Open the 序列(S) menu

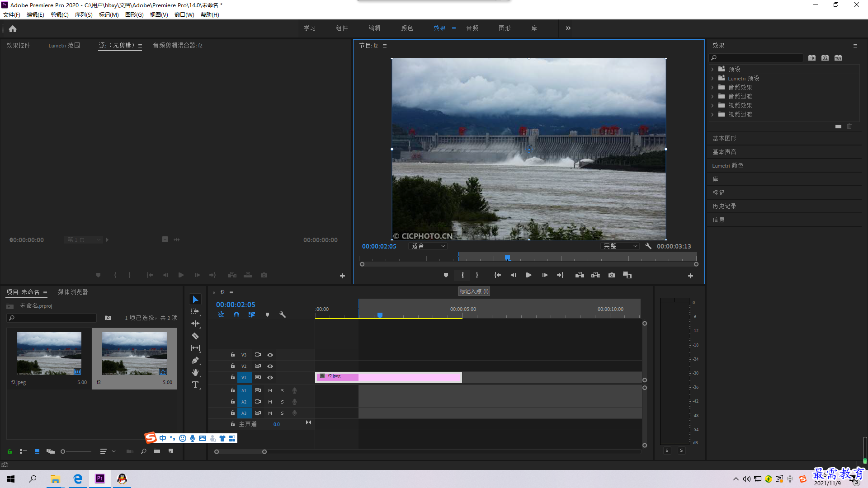pos(84,15)
